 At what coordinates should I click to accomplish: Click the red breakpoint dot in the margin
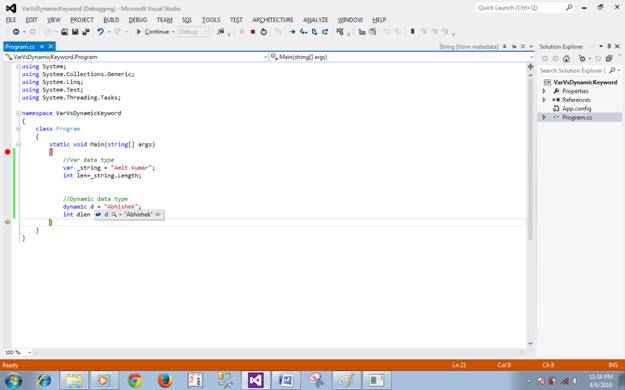(8, 152)
